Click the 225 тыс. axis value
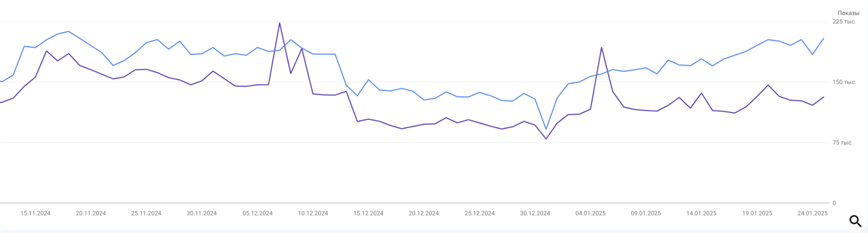 844,21
